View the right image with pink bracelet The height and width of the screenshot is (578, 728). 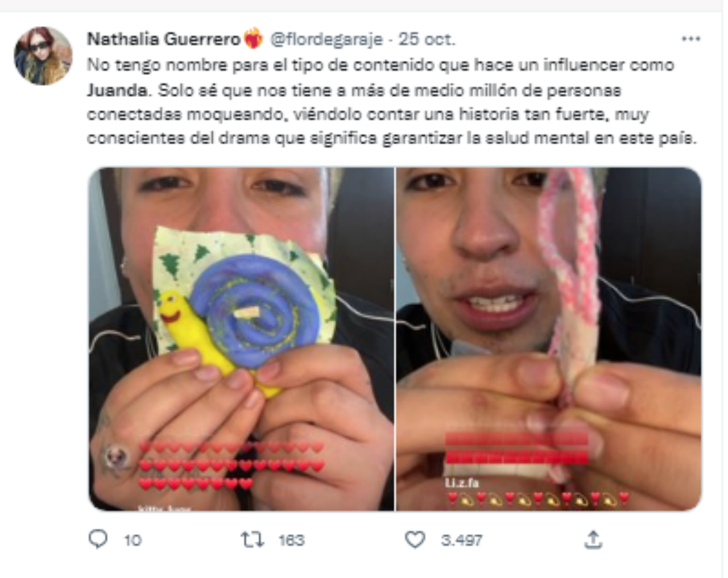tap(549, 339)
